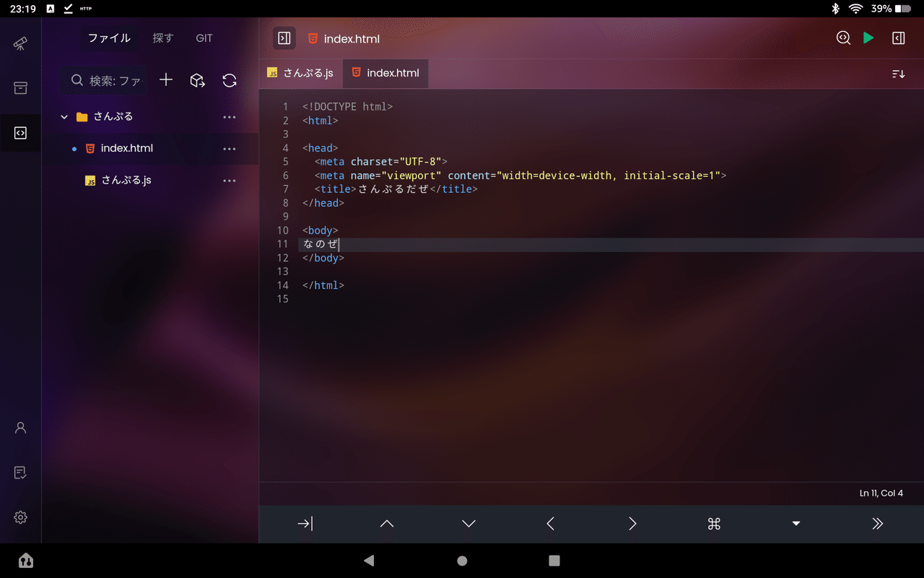Toggle the right panel button in the top bar

click(x=898, y=38)
